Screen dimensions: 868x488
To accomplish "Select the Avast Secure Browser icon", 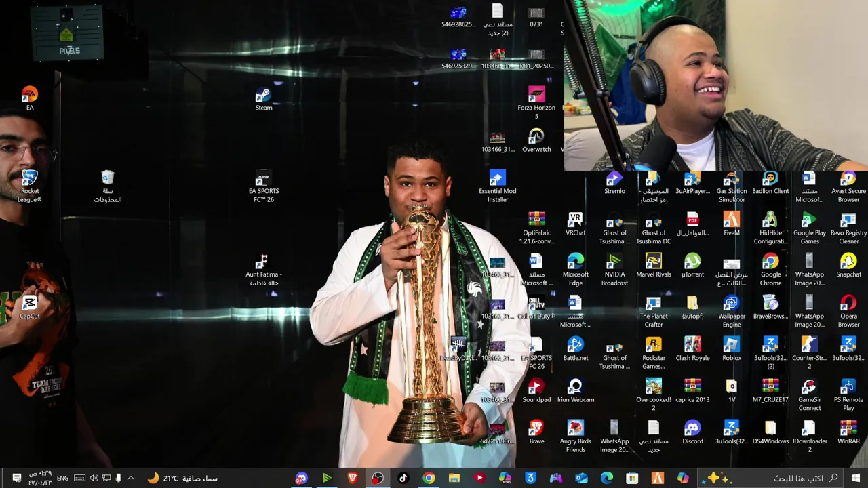I will click(x=848, y=186).
